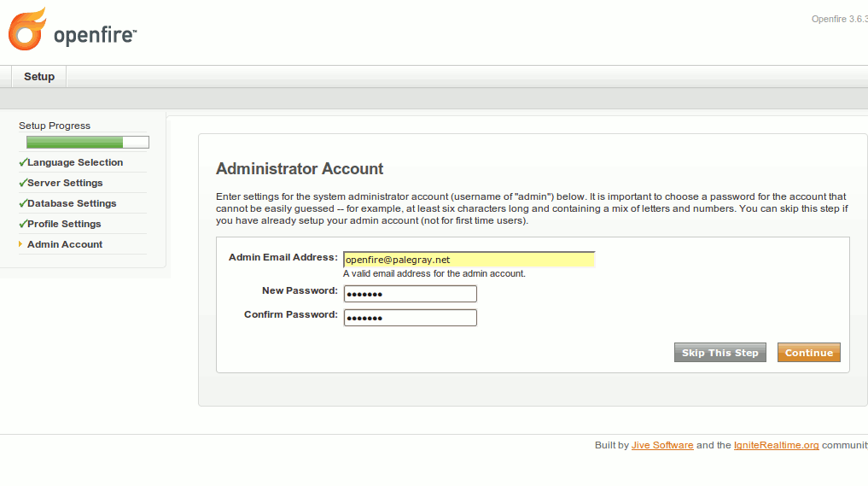Select the Database Settings step label

point(72,203)
